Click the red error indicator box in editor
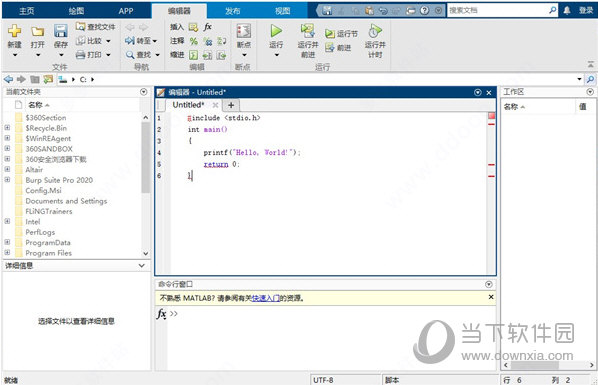 [x=492, y=116]
